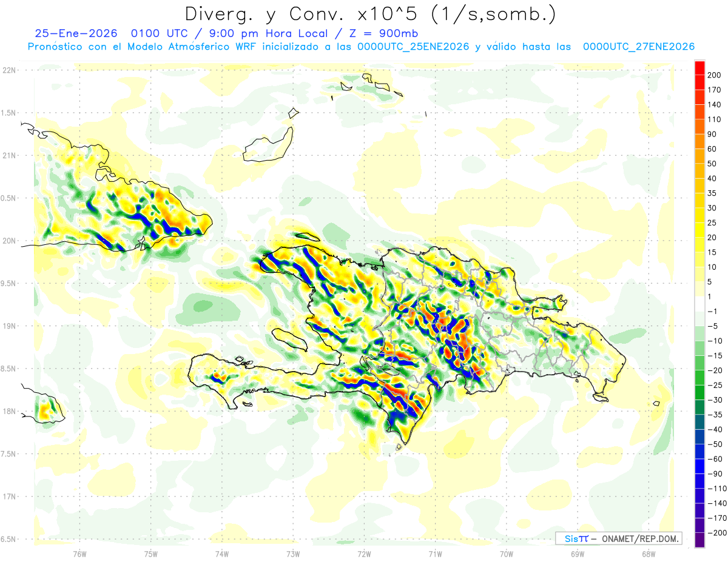
Task: Click the green swatch between -20 and -25
Action: 699,378
